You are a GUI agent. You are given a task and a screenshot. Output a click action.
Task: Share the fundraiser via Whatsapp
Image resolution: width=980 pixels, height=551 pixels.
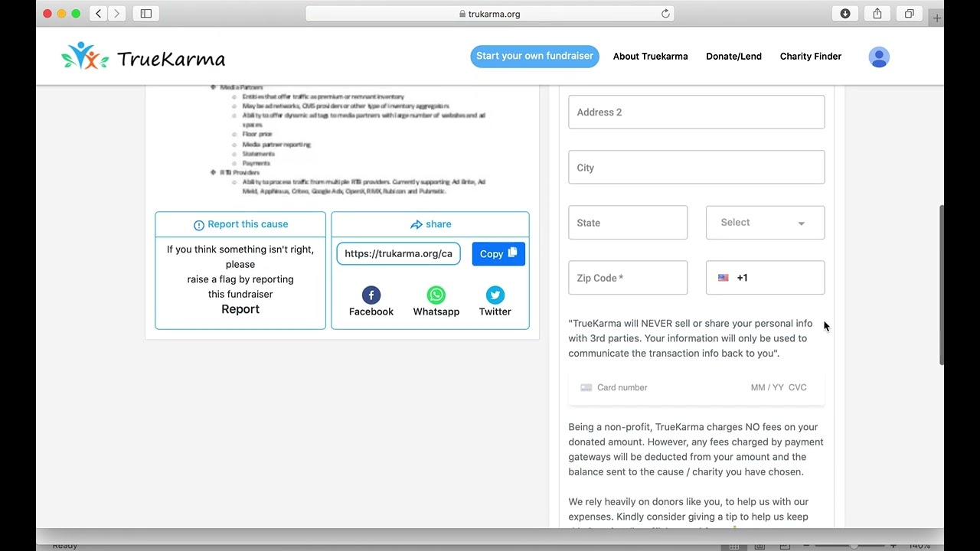tap(436, 302)
